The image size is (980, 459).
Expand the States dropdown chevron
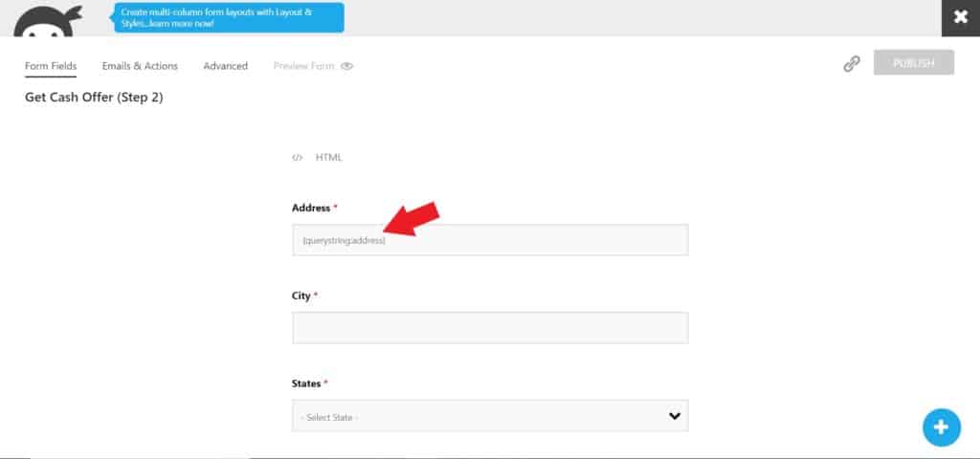point(675,416)
